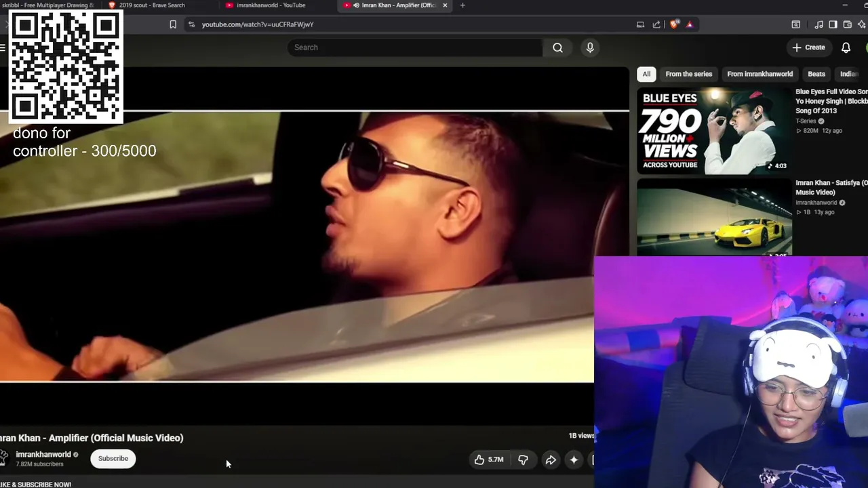This screenshot has width=868, height=488.
Task: Toggle the browser sidebar panel icon
Action: (x=833, y=24)
